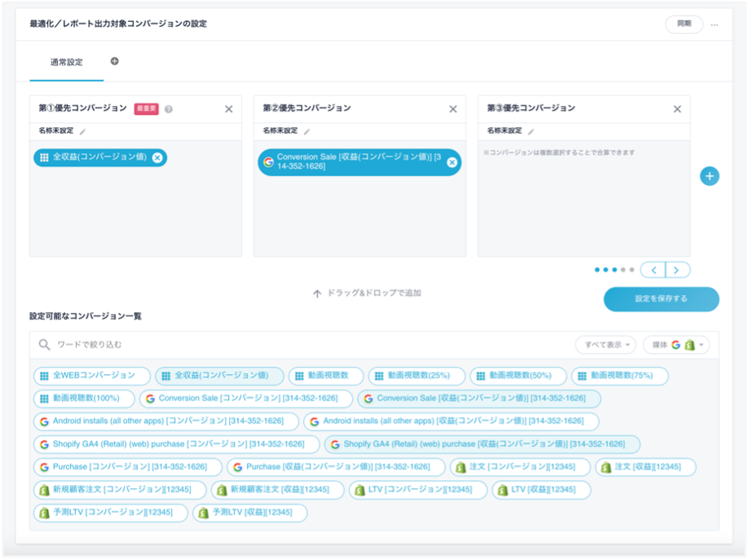Select 注文 [収益][12345] chip
Image resolution: width=749 pixels, height=560 pixels.
(645, 467)
